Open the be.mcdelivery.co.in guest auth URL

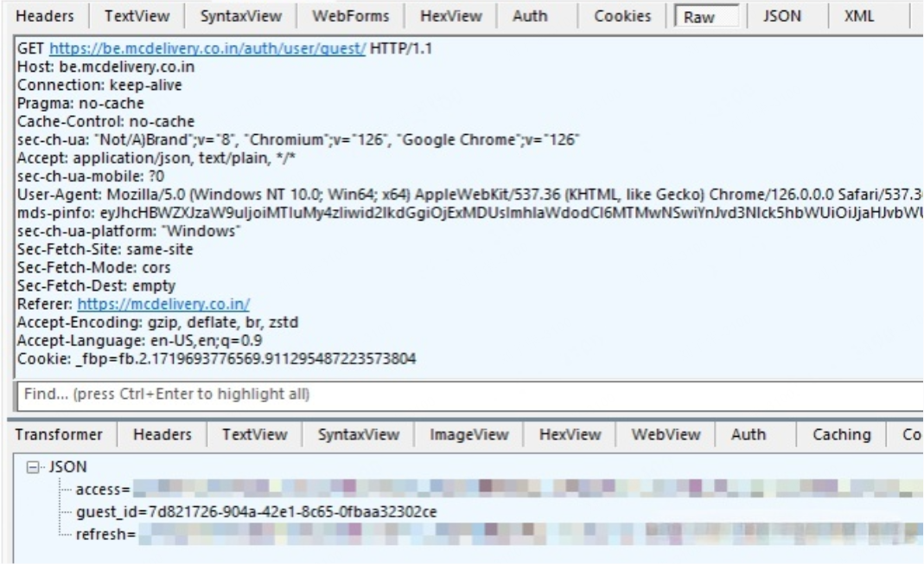click(207, 49)
